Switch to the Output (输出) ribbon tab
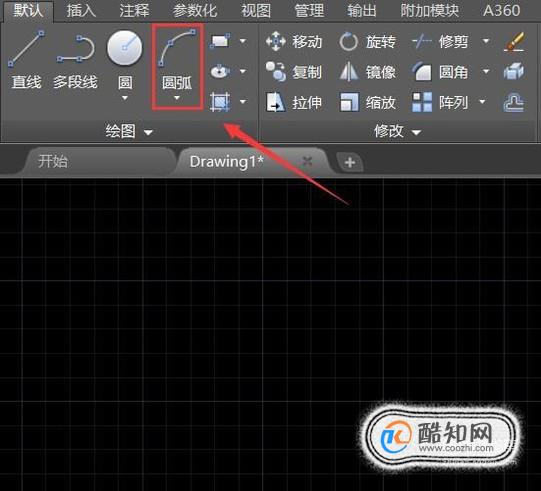This screenshot has width=541, height=491. (x=362, y=10)
